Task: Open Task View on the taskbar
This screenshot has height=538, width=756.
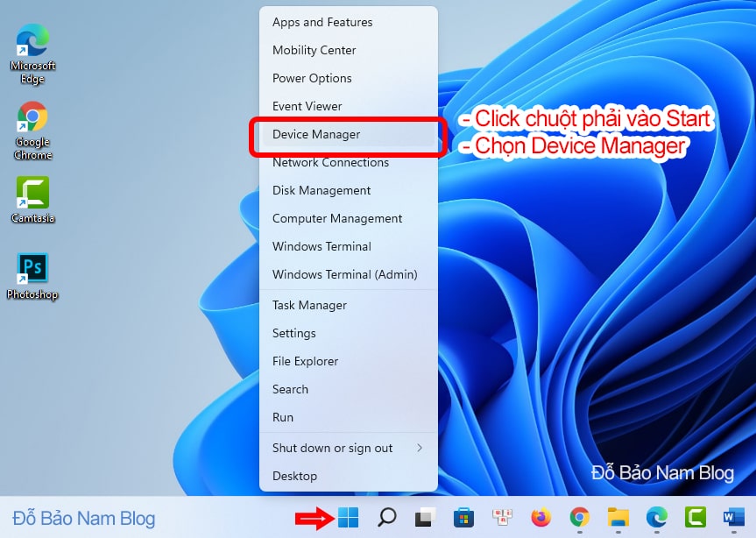Action: tap(425, 517)
